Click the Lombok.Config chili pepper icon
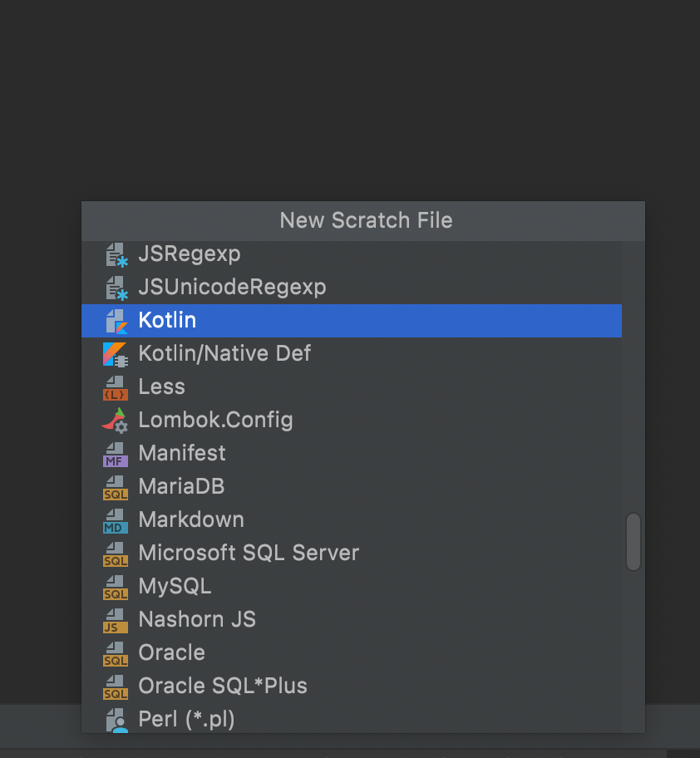 (115, 421)
